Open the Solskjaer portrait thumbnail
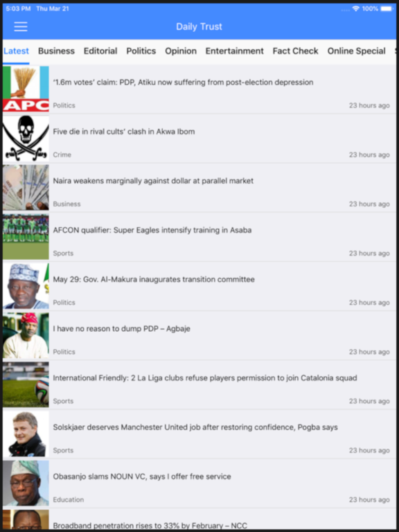399x532 pixels. point(26,434)
